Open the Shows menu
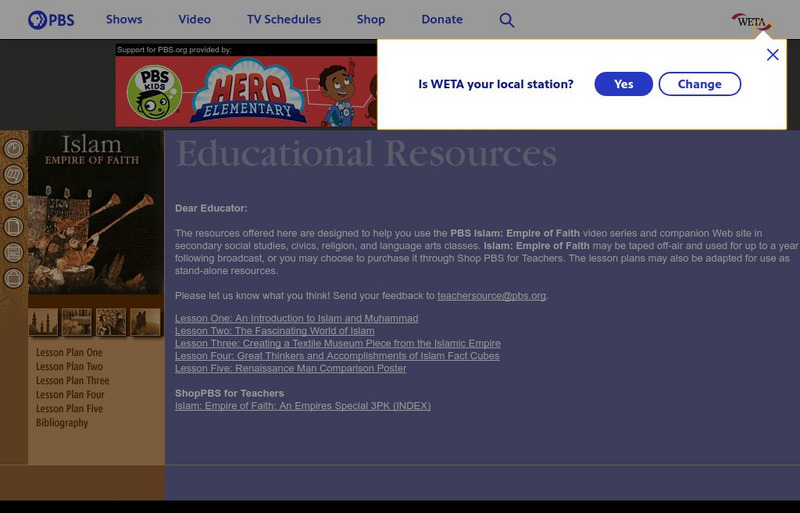Screen dimensions: 800x513 click(x=124, y=19)
